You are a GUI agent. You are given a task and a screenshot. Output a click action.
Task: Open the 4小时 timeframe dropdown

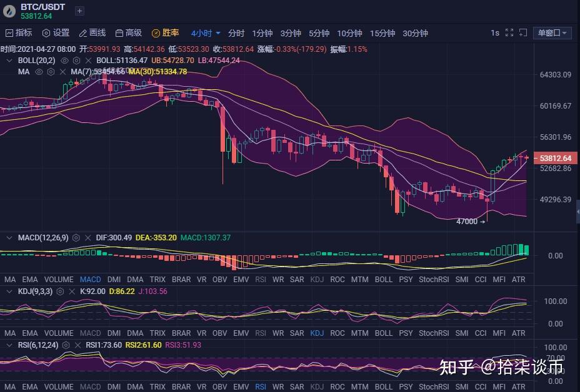206,33
